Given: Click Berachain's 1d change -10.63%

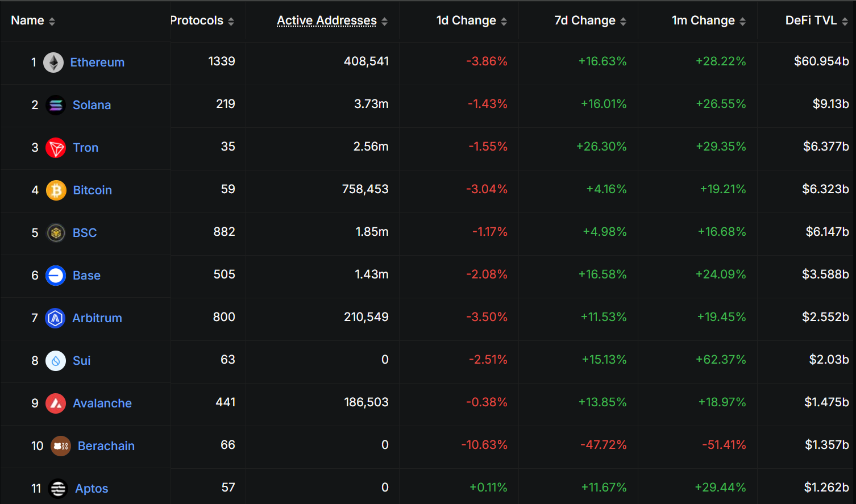Looking at the screenshot, I should tap(484, 445).
